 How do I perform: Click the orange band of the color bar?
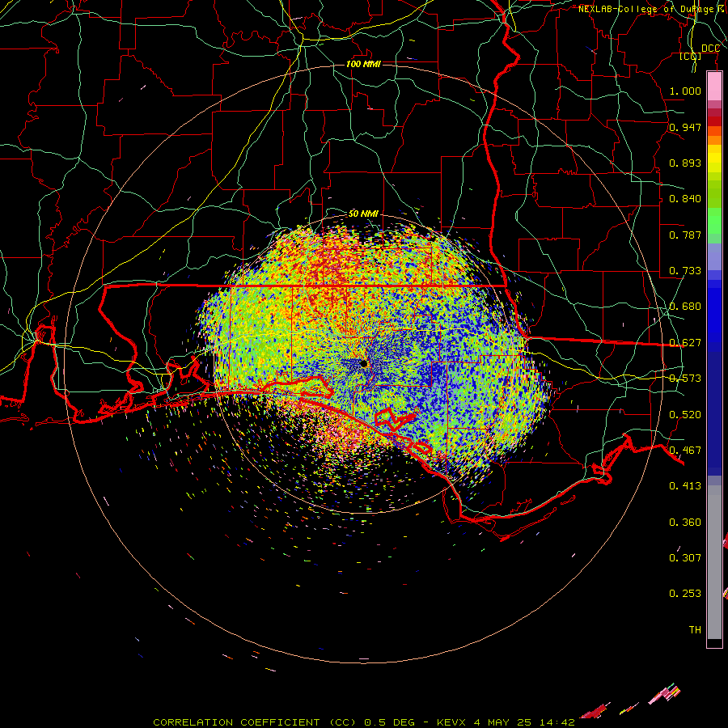pos(714,140)
